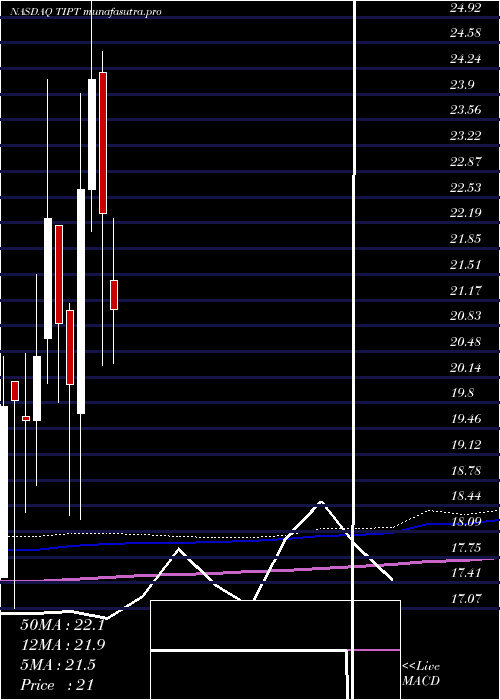This screenshot has height=700, width=500.
Task: Click the 20.83 price axis label
Action: [465, 317]
